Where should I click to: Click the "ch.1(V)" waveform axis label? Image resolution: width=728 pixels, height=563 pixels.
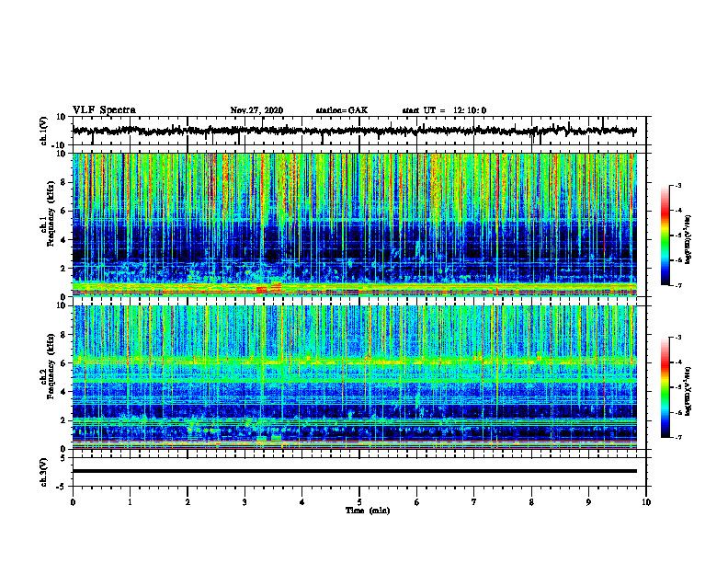pos(43,131)
